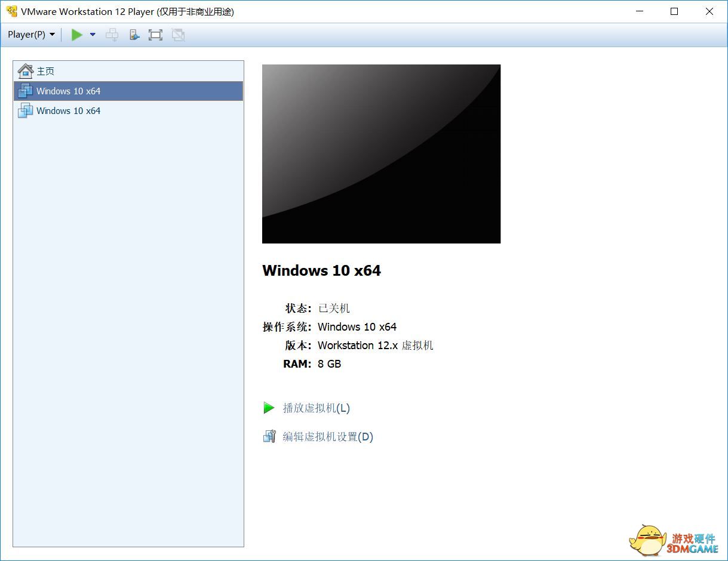Click the virtual machine preview thumbnail
This screenshot has width=728, height=561.
click(x=381, y=154)
